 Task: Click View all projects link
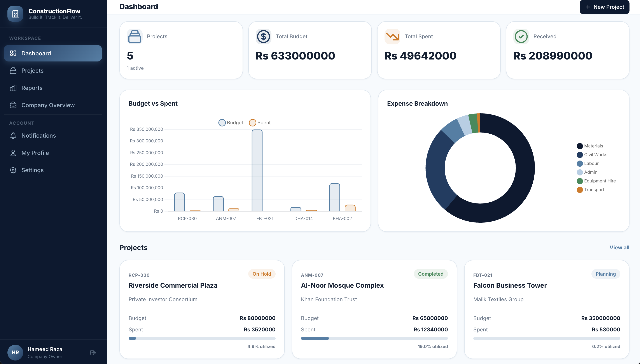coord(619,247)
